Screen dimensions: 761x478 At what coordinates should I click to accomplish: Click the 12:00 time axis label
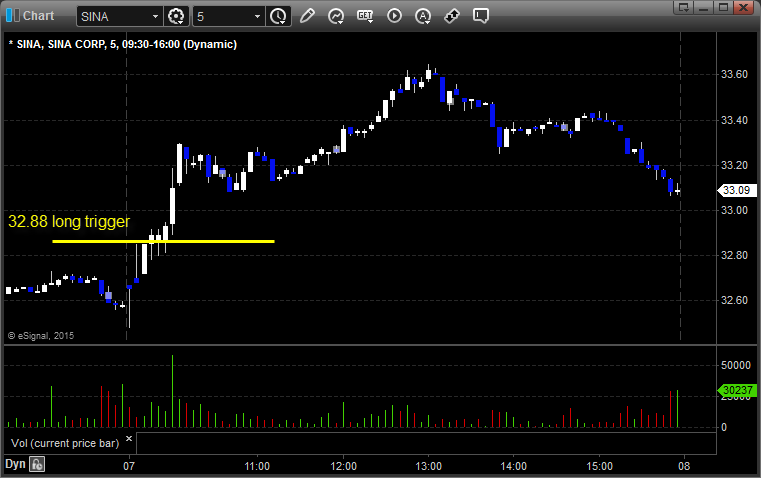pyautogui.click(x=344, y=466)
